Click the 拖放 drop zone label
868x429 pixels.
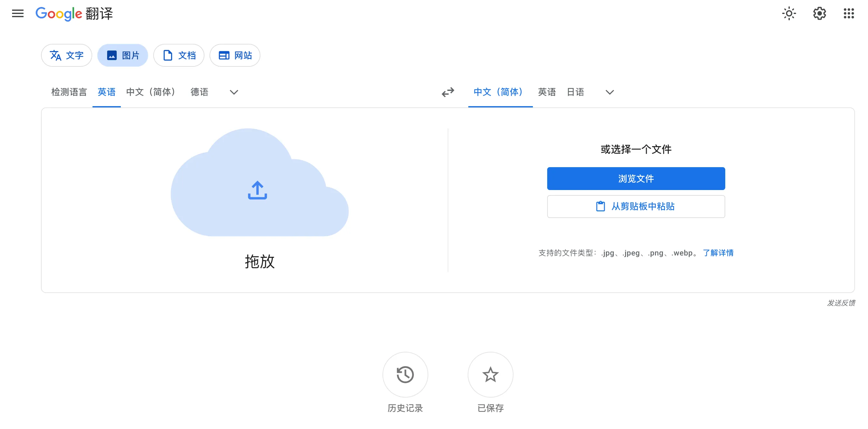point(260,261)
